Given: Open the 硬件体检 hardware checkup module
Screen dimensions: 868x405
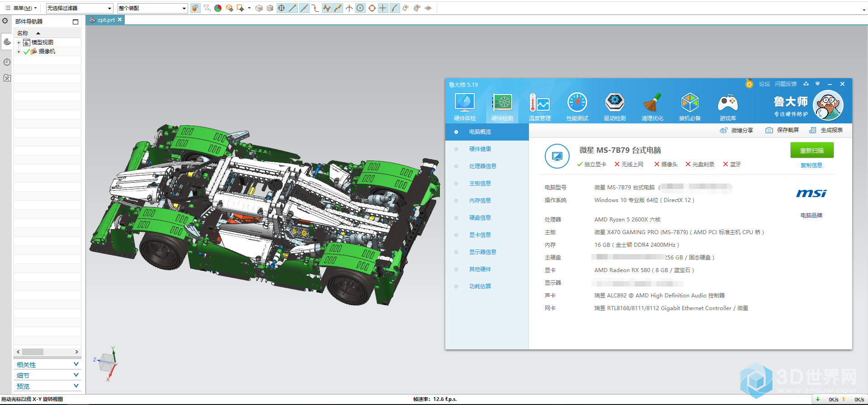Looking at the screenshot, I should 465,107.
